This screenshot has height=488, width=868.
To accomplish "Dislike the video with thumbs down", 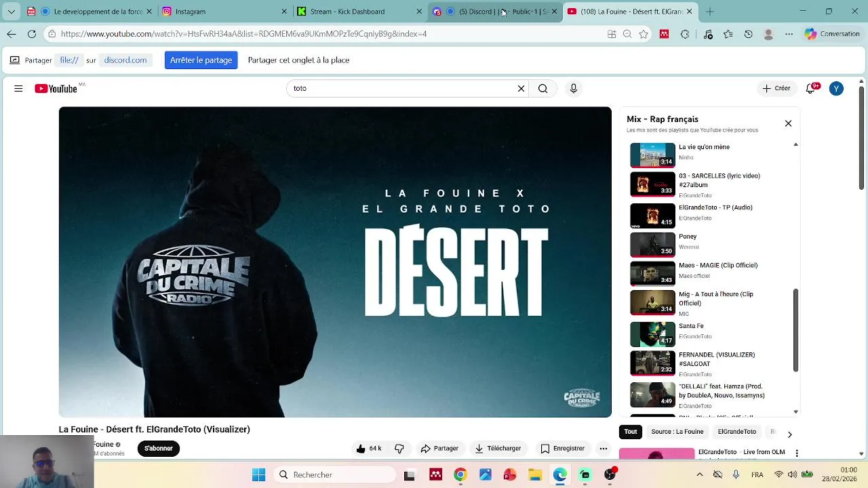I will pos(399,449).
